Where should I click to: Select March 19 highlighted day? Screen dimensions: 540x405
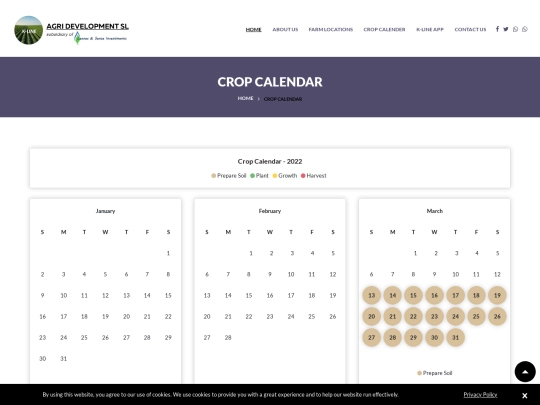497,295
